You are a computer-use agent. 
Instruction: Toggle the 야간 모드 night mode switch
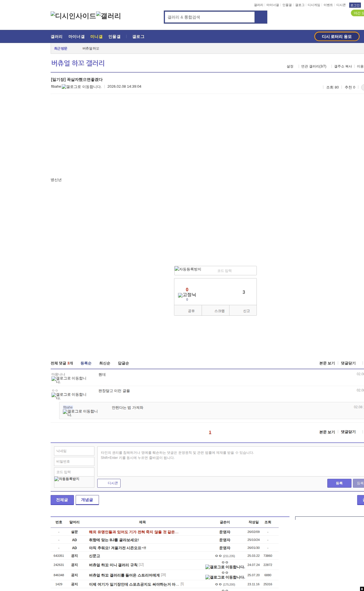(358, 13)
